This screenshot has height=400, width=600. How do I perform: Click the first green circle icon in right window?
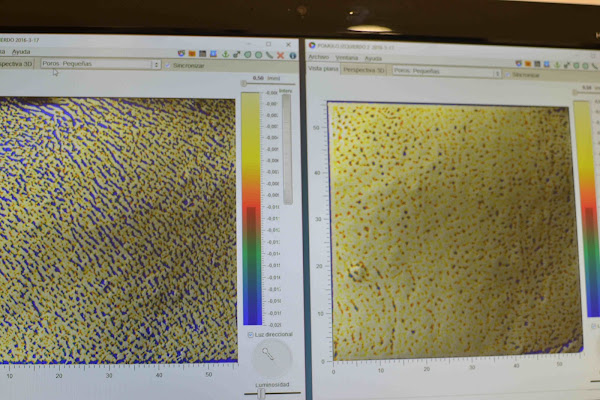tap(576, 65)
